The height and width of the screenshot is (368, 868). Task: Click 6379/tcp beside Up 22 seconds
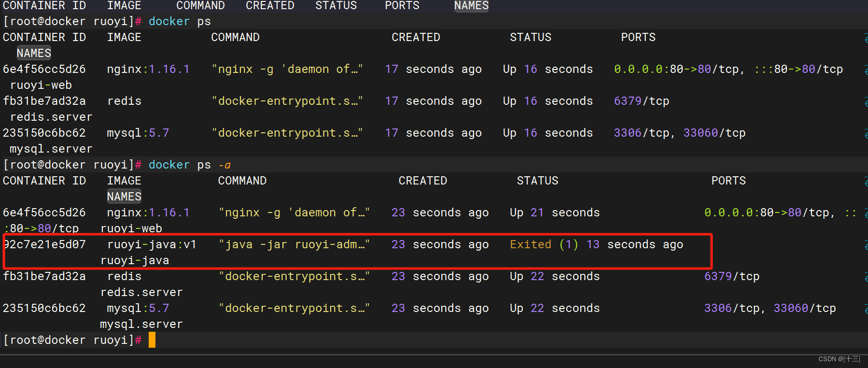click(732, 276)
